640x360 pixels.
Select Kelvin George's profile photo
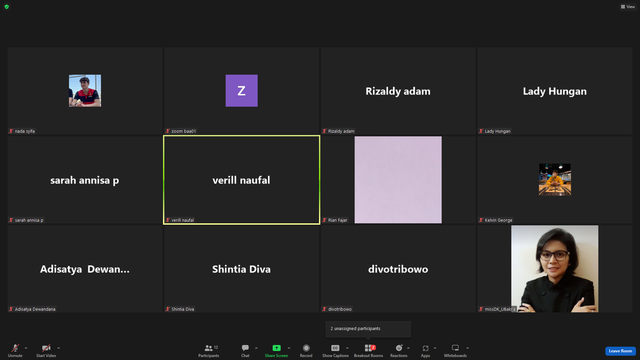point(555,180)
